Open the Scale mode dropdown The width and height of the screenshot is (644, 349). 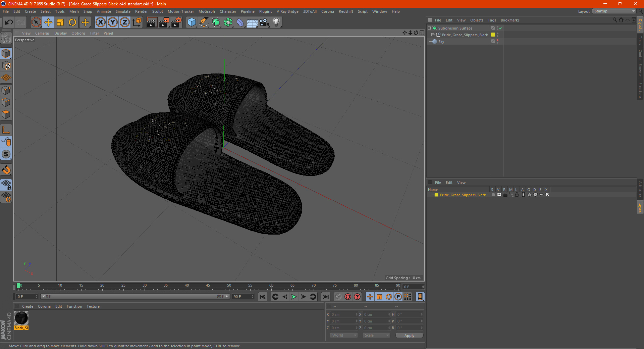(x=376, y=335)
